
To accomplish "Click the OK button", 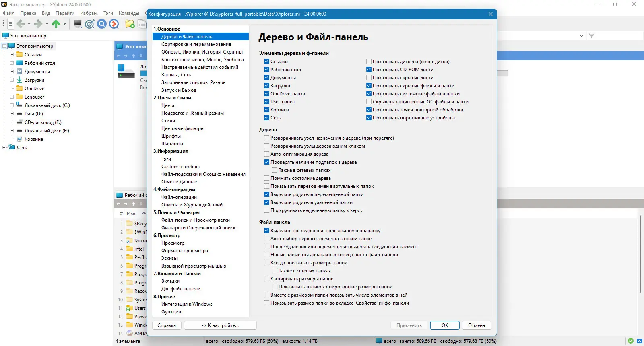I will click(445, 325).
